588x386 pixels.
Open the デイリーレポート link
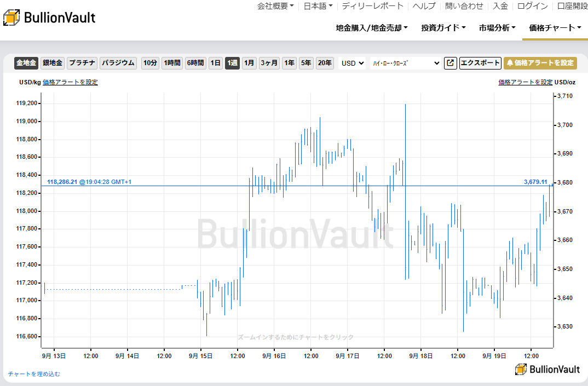click(x=373, y=6)
